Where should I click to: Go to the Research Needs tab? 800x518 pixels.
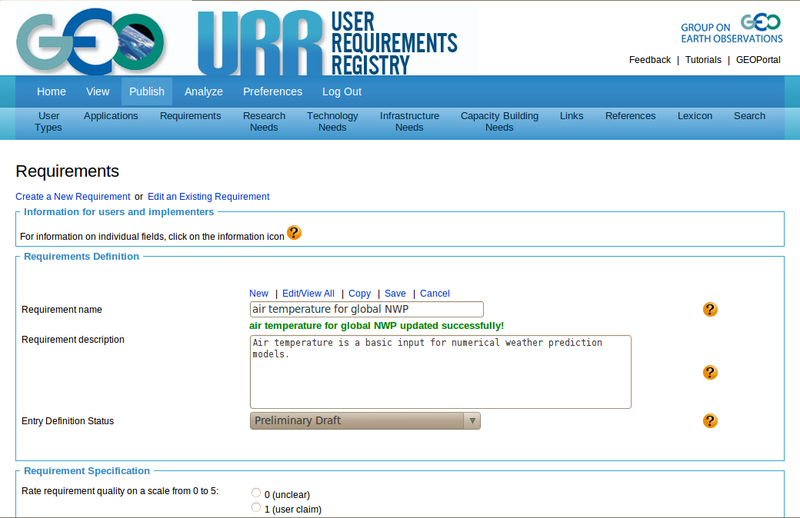264,122
